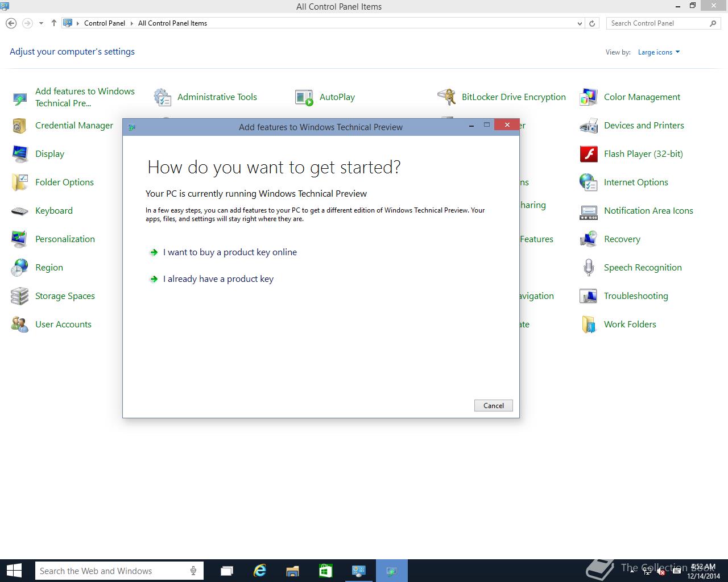
Task: Click the Cancel button in the dialog
Action: click(x=494, y=405)
